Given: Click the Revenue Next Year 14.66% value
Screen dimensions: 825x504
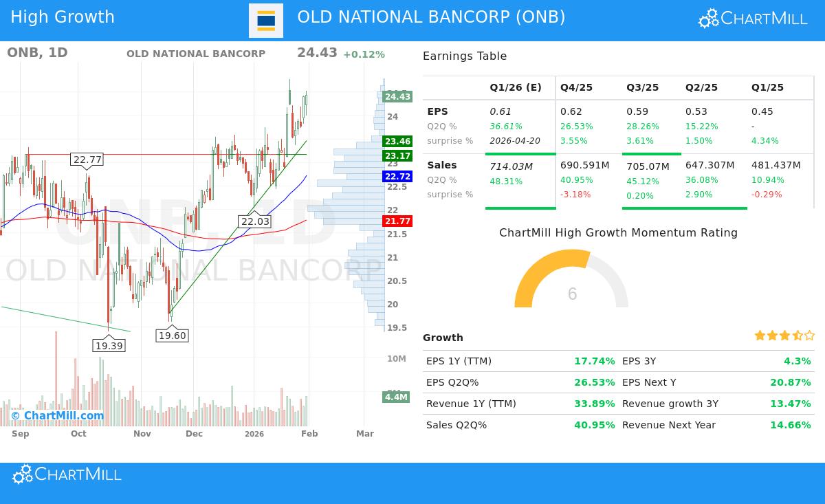Looking at the screenshot, I should click(791, 425).
